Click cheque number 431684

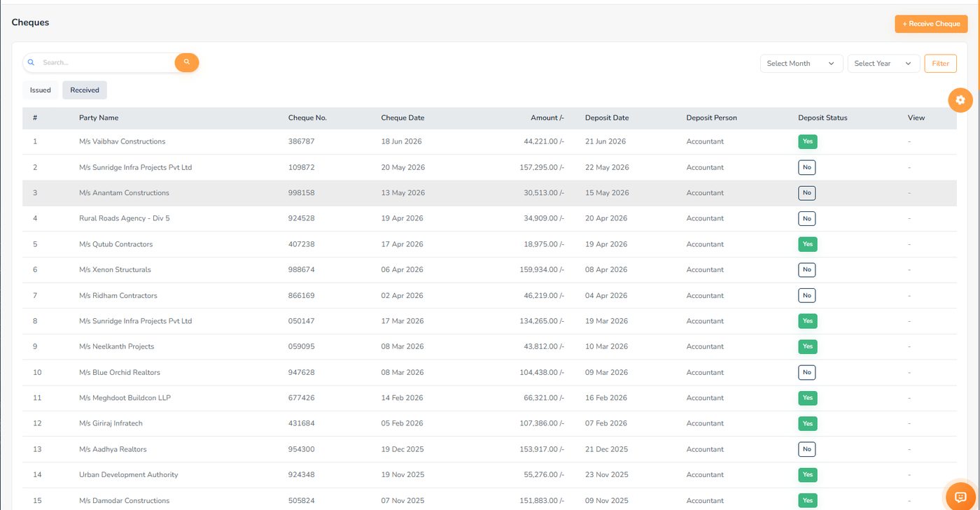tap(302, 423)
